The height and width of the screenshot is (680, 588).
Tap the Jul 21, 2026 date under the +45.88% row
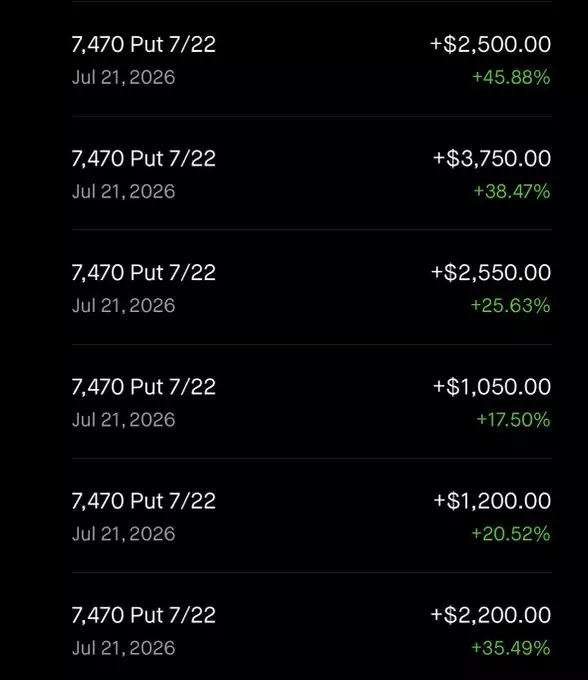pyautogui.click(x=124, y=78)
